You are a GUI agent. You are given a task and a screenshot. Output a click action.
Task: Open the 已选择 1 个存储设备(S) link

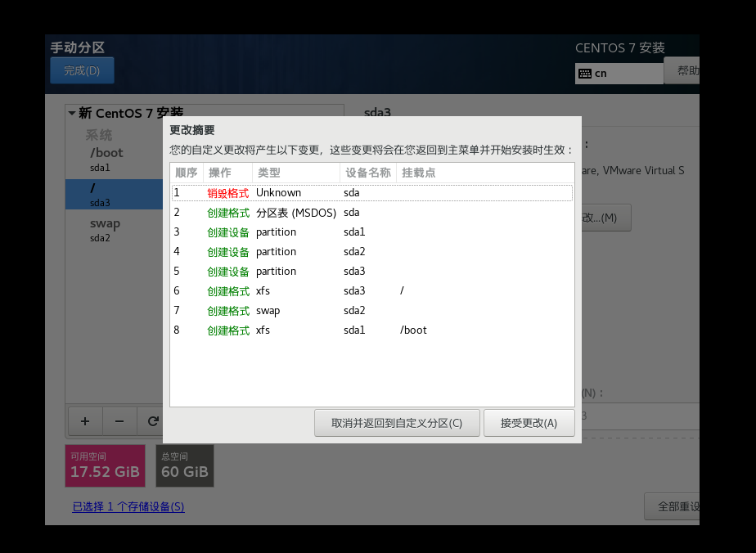pyautogui.click(x=128, y=506)
